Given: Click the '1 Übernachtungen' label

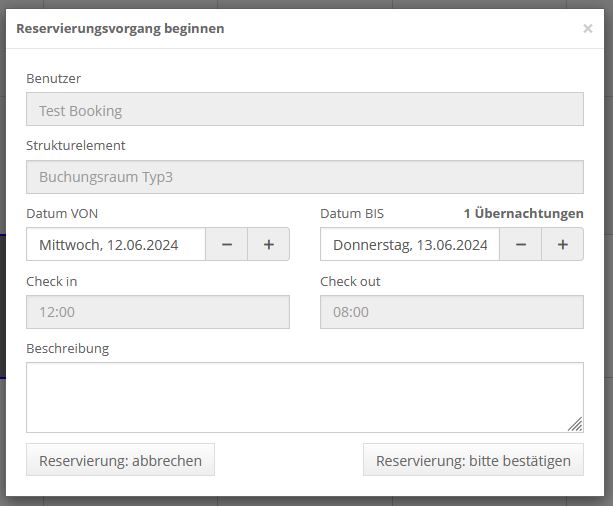Looking at the screenshot, I should point(523,214).
